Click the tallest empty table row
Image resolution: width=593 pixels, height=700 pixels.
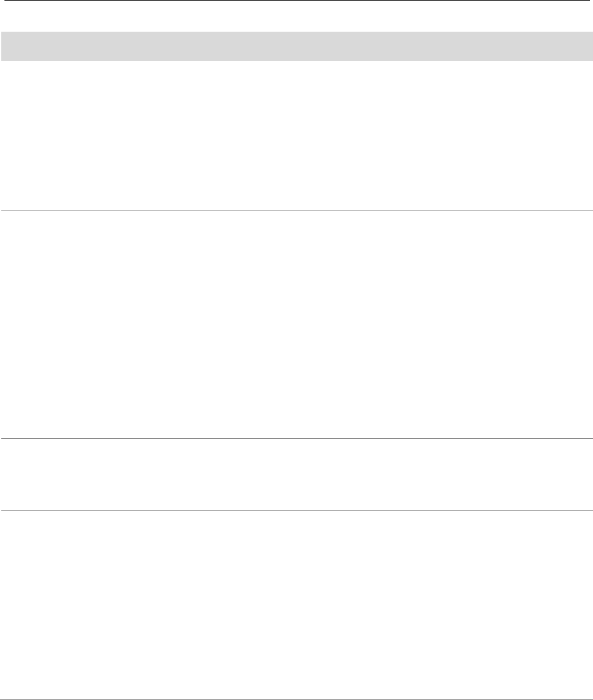(x=296, y=324)
